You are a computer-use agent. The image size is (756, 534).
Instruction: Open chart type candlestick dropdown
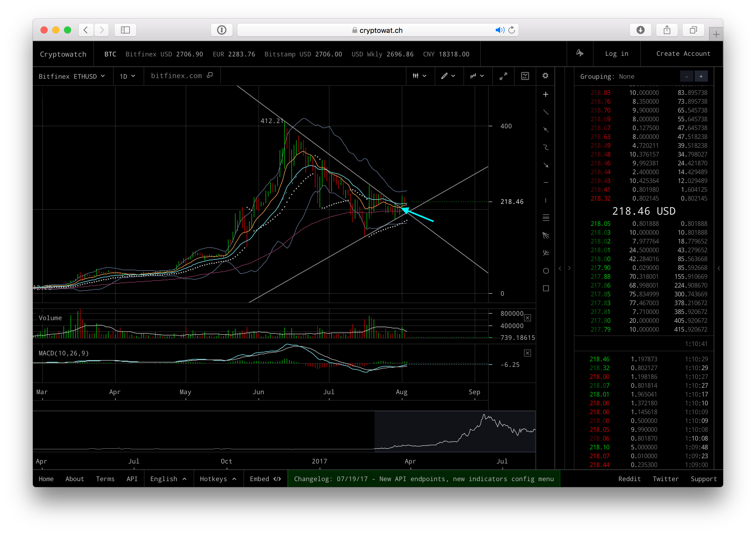[419, 76]
